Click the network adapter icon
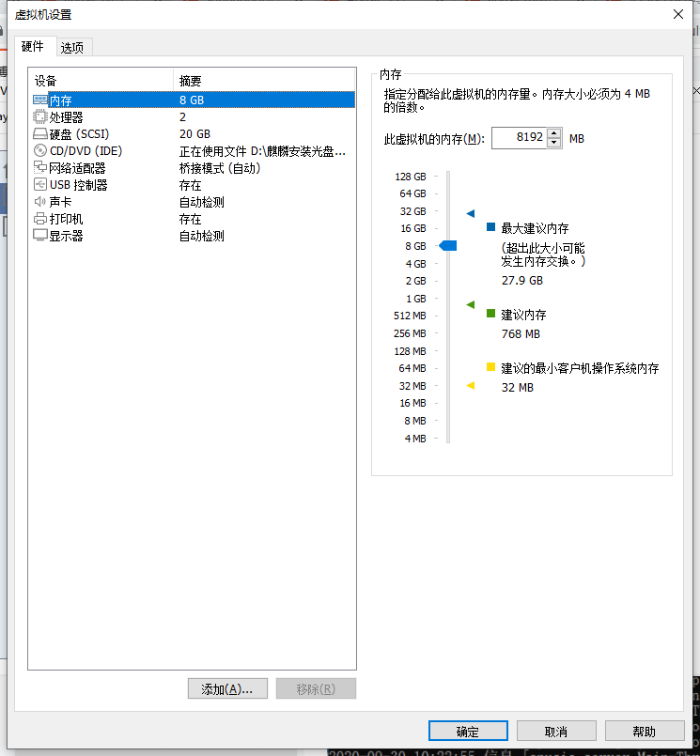Image resolution: width=700 pixels, height=756 pixels. pyautogui.click(x=40, y=167)
